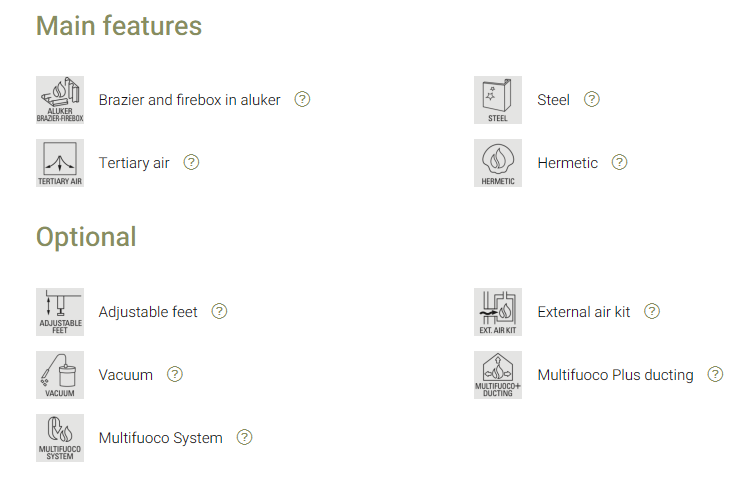Open the Steel help question mark
This screenshot has height=481, width=743.
click(592, 99)
